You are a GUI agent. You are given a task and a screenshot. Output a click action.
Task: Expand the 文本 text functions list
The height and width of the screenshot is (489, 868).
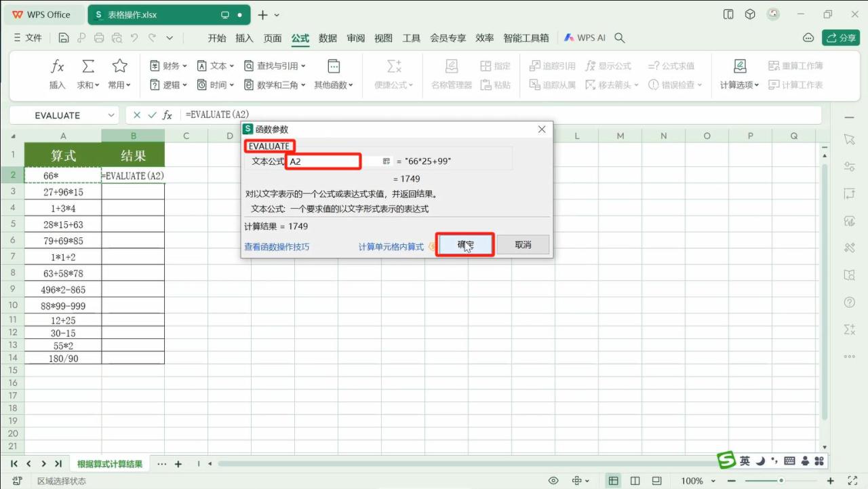pos(216,66)
